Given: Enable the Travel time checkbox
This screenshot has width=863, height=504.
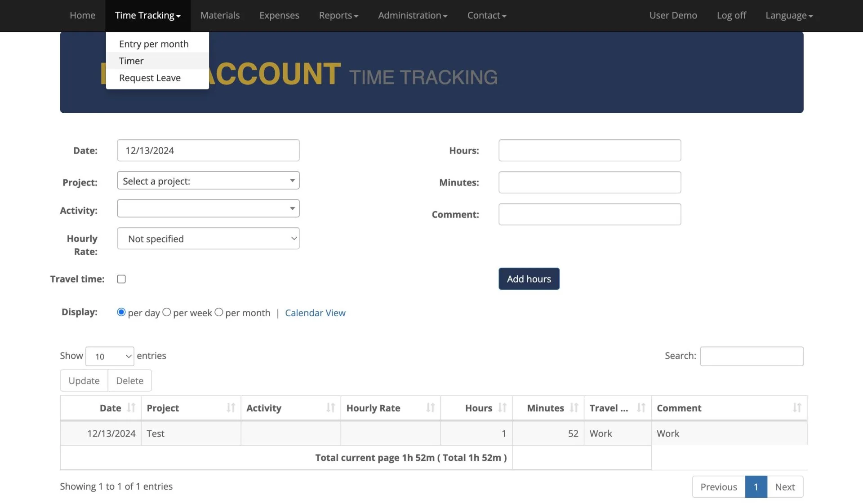Looking at the screenshot, I should pyautogui.click(x=121, y=279).
